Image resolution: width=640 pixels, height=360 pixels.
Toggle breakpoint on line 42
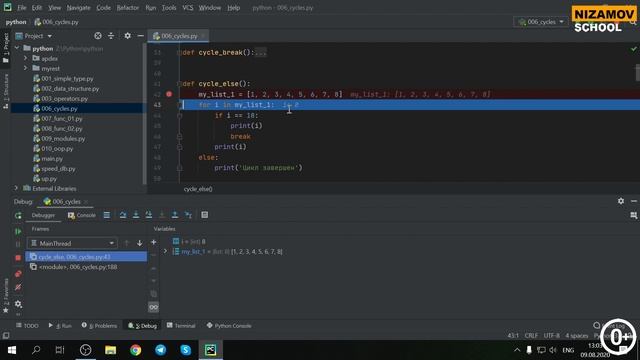tap(169, 94)
